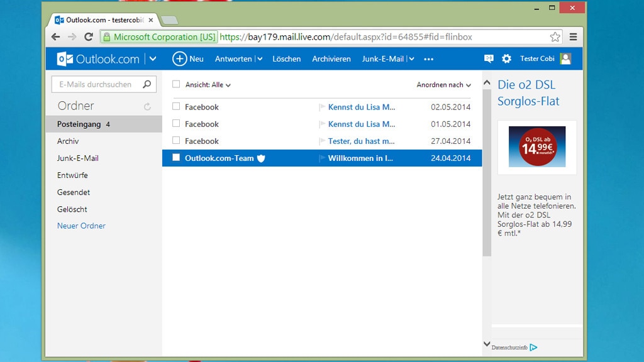The image size is (644, 362).
Task: Mark message as Junk-E-Mail
Action: 383,58
